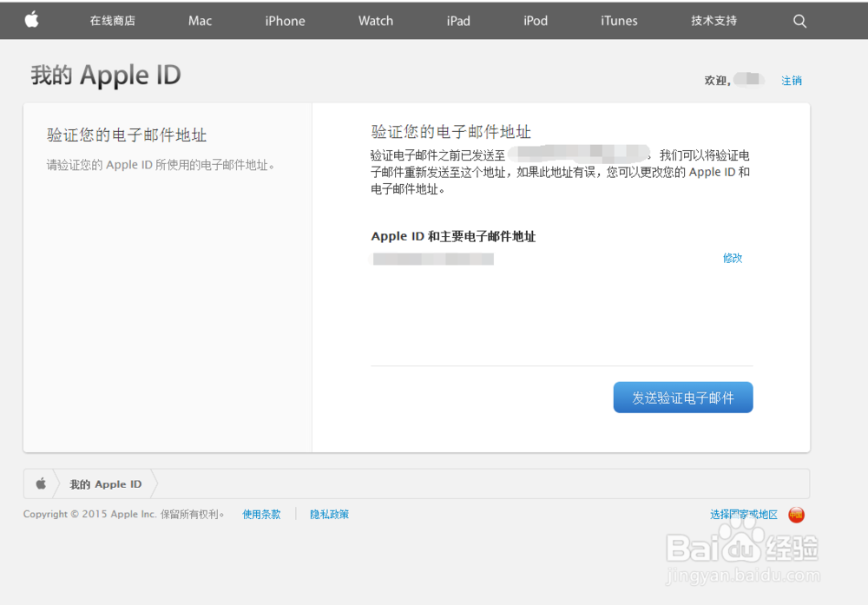The height and width of the screenshot is (605, 868).
Task: Open 在线商店 in the navigation bar
Action: point(112,21)
